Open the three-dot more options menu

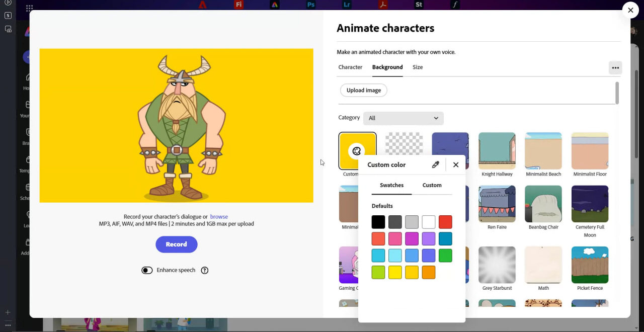click(x=615, y=68)
